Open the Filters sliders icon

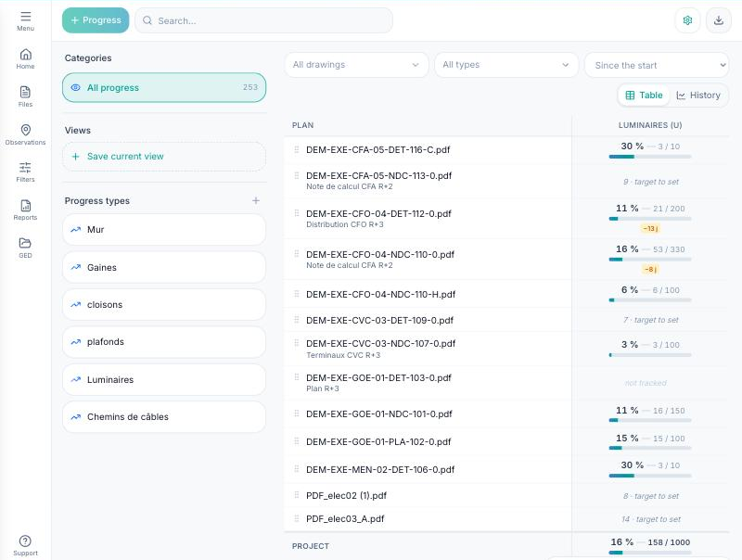tap(26, 168)
